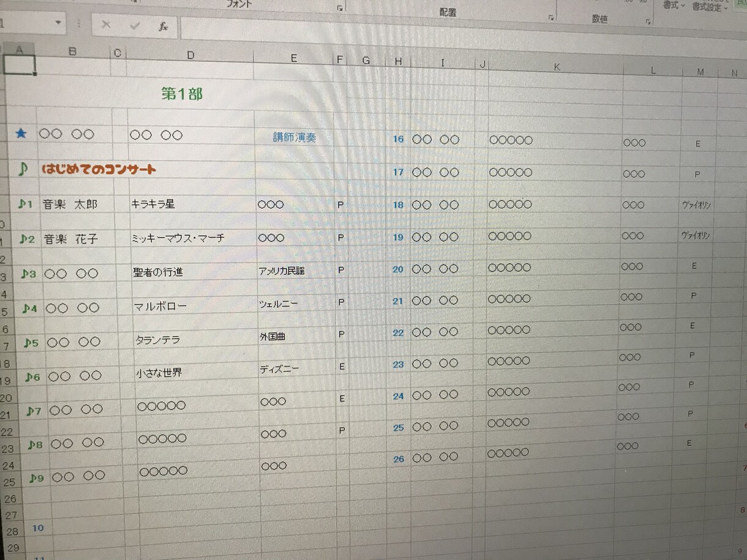Select the ミッキーマウス・マーチ song cell

(x=178, y=238)
